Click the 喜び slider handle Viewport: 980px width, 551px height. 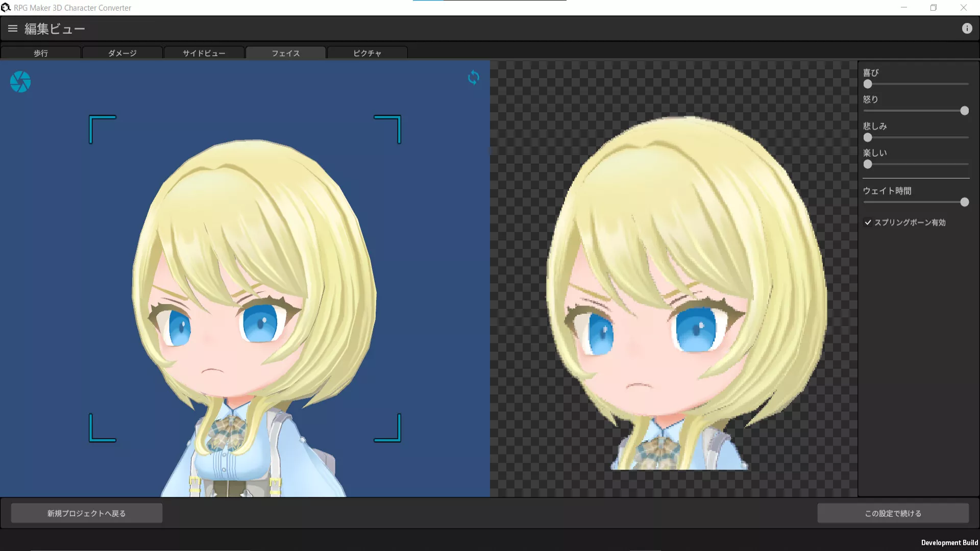[x=868, y=84]
